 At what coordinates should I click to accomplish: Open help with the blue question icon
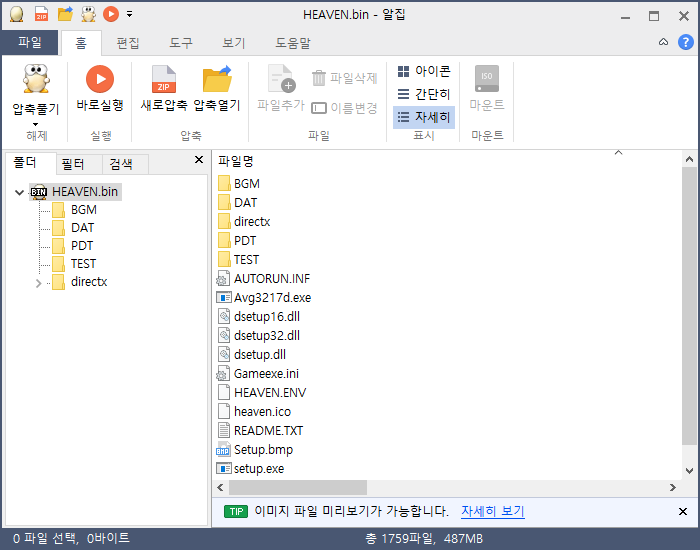(x=685, y=42)
